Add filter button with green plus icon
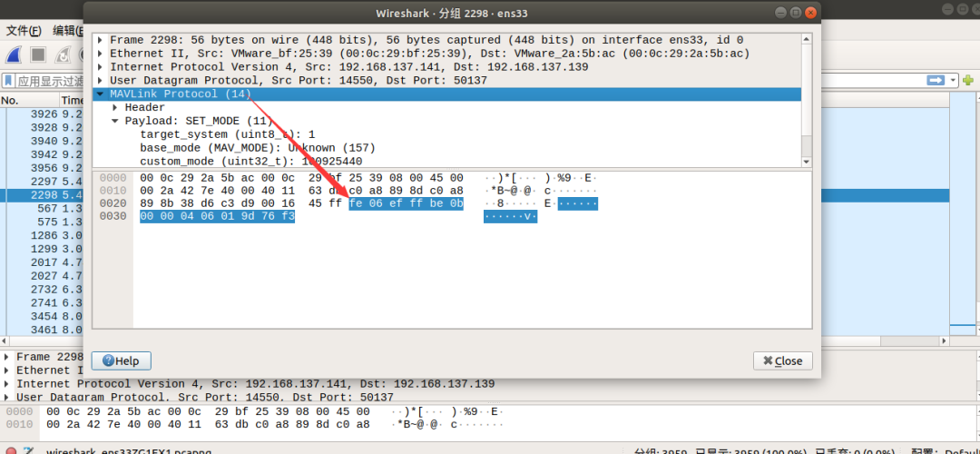The width and height of the screenshot is (980, 454). 968,80
